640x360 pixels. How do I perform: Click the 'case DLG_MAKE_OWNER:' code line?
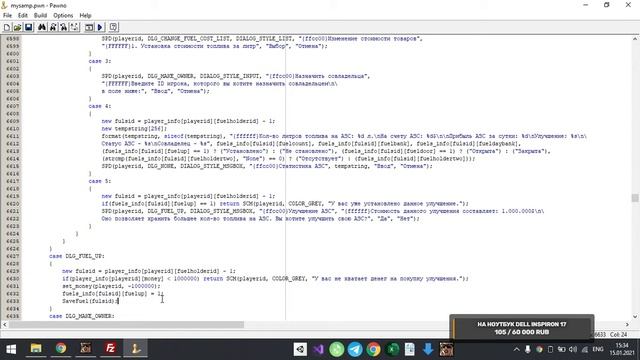coord(82,316)
